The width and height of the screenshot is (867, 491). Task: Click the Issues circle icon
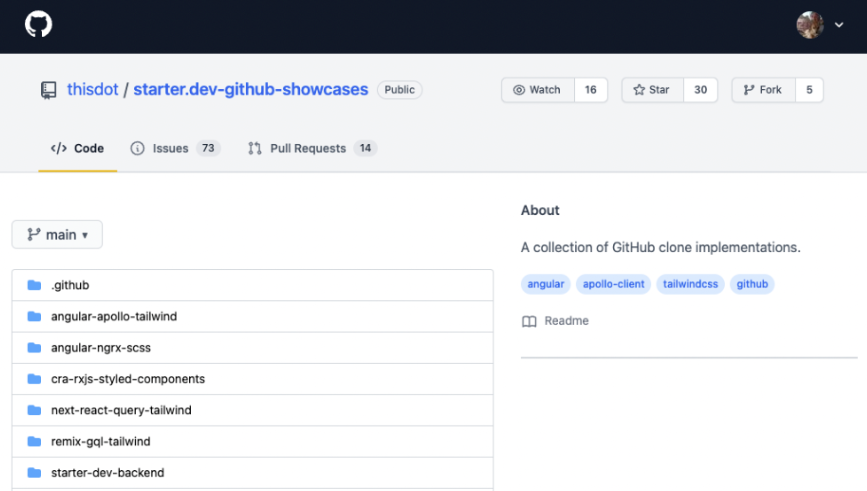click(137, 148)
